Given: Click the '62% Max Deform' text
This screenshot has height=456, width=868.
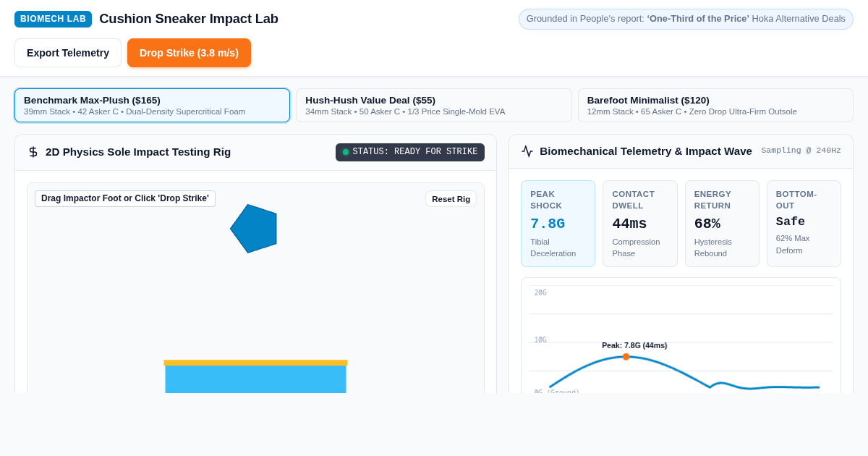Looking at the screenshot, I should [793, 244].
